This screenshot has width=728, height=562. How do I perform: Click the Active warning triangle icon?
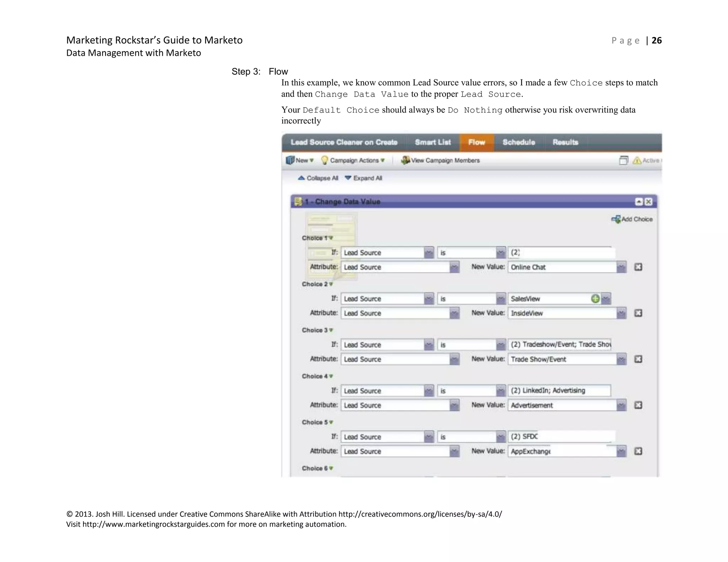pos(637,160)
